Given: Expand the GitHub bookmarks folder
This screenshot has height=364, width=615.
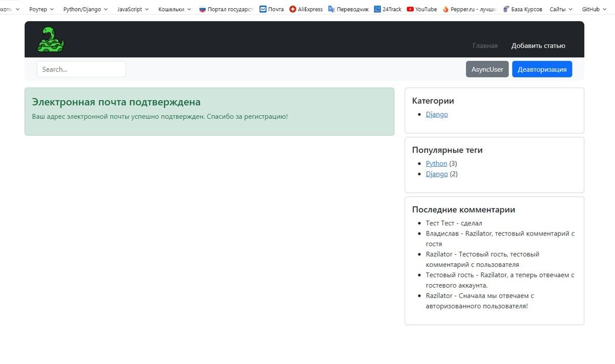Looking at the screenshot, I should (594, 9).
